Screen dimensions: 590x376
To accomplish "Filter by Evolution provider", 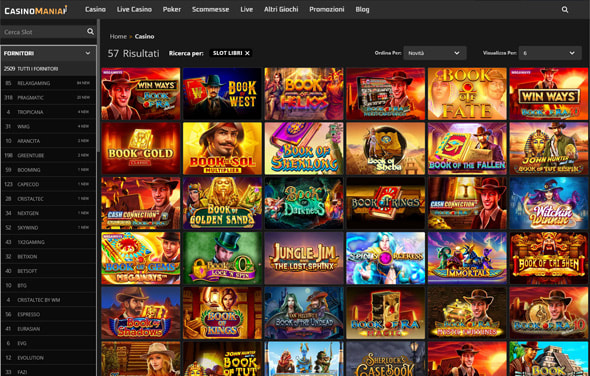I will pos(48,358).
